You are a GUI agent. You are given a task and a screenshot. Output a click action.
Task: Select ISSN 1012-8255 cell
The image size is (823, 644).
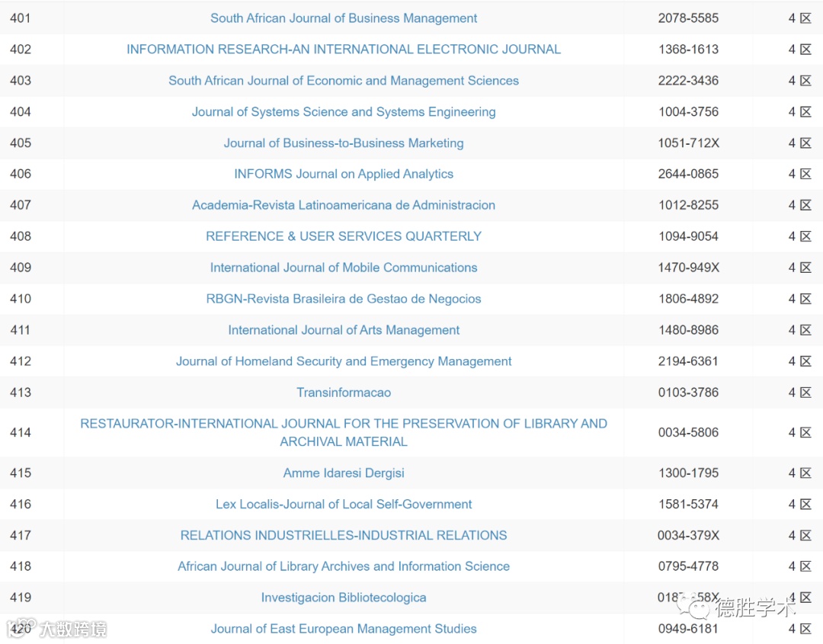688,205
